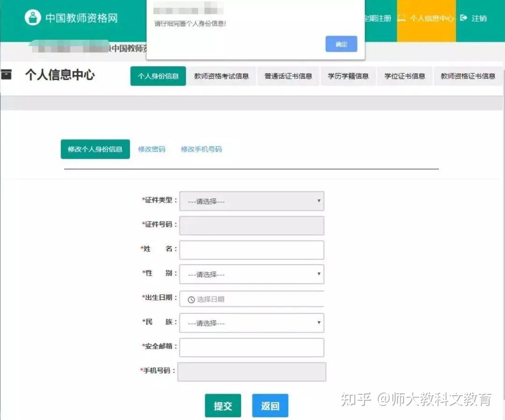Confirm the dialog with 确定 button
505x420 pixels.
(x=341, y=44)
